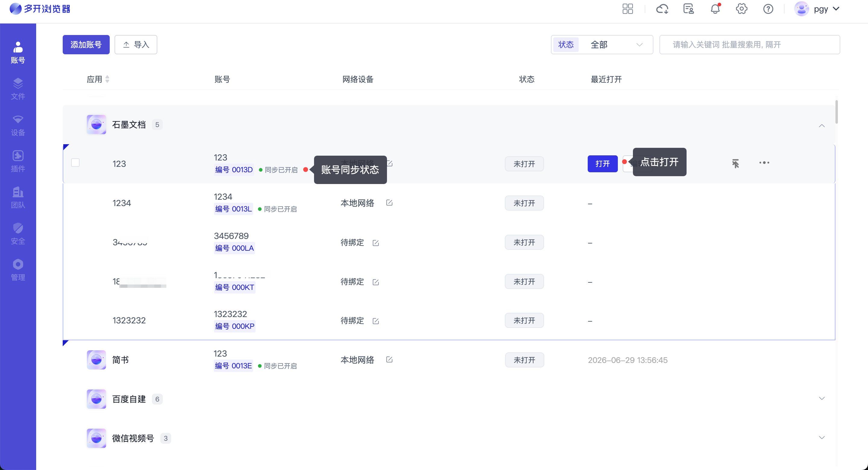This screenshot has width=868, height=470.
Task: Go to the 团队 sidebar section
Action: (x=18, y=198)
